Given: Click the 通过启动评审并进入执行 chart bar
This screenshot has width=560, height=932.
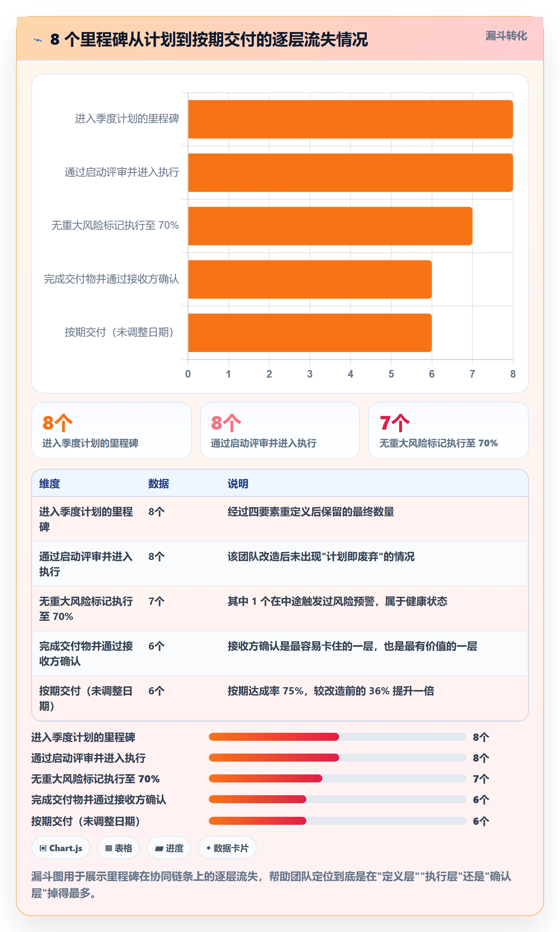Looking at the screenshot, I should pyautogui.click(x=350, y=172).
